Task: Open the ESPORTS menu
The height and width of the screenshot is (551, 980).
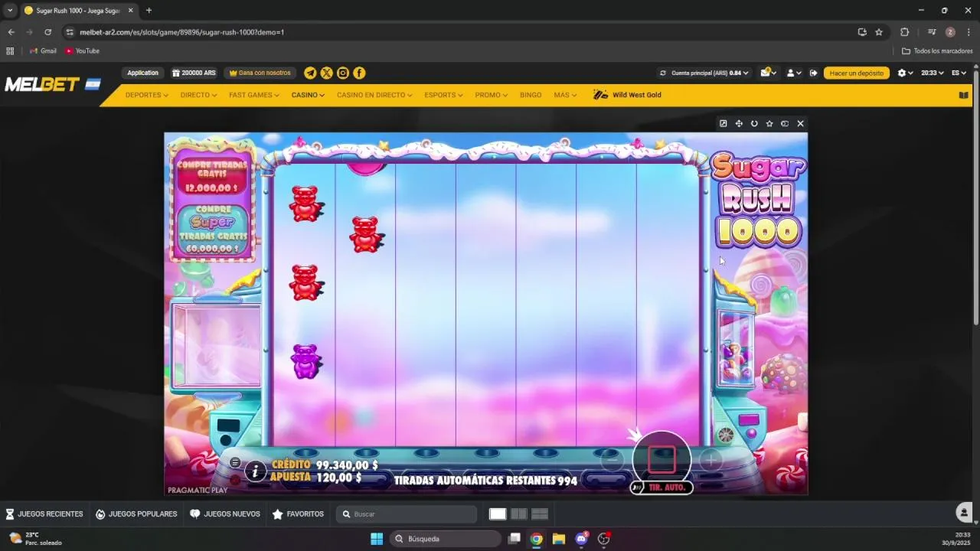Action: (443, 95)
